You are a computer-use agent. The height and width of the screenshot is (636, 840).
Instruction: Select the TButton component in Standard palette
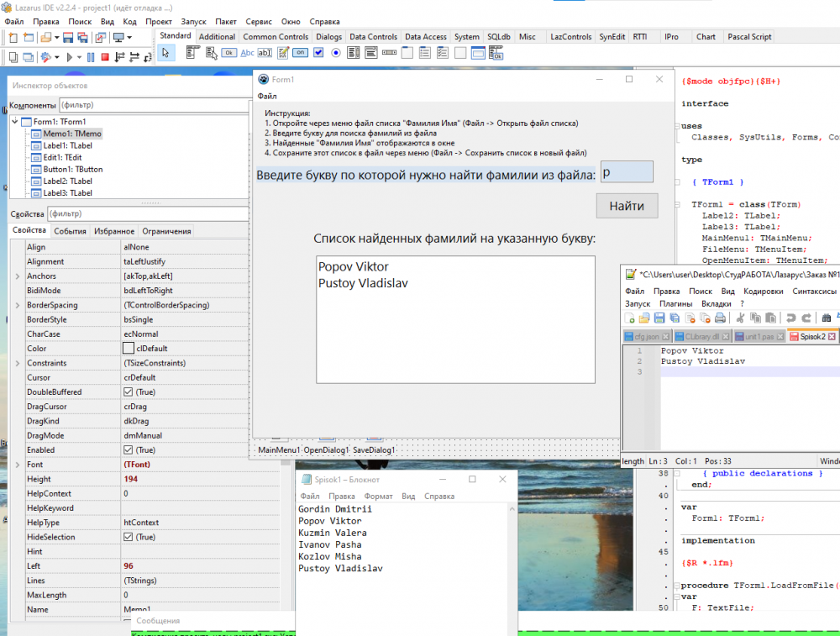click(228, 53)
